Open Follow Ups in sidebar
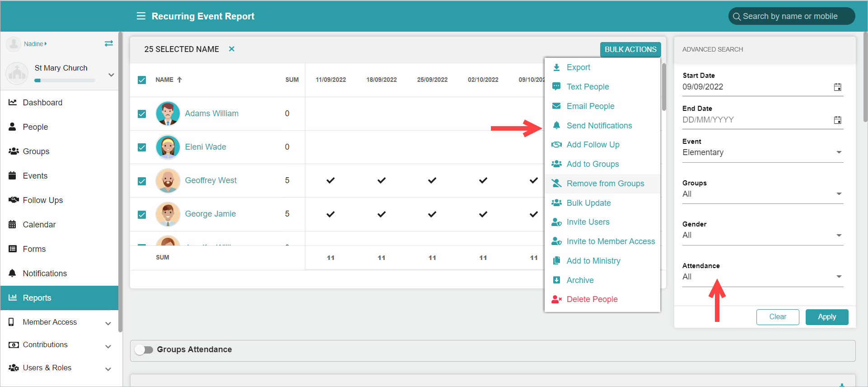Screen dimensions: 868x387 pos(59,200)
